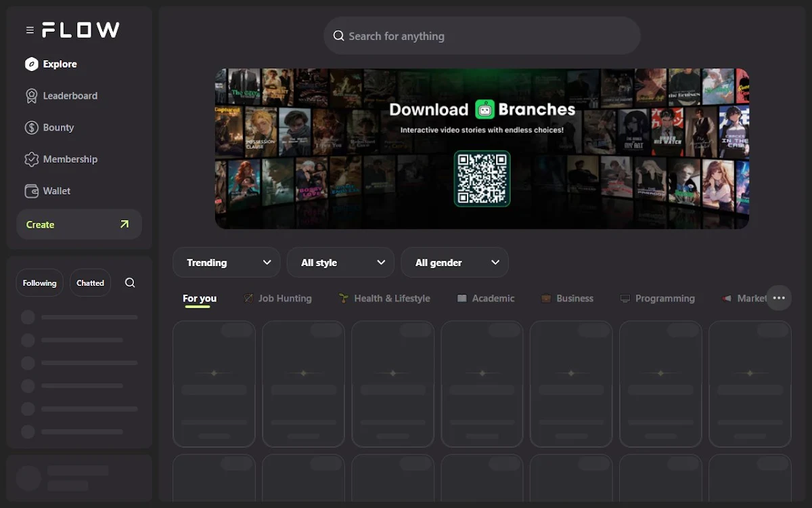Switch to the Academic tab
This screenshot has width=812, height=508.
(x=486, y=298)
